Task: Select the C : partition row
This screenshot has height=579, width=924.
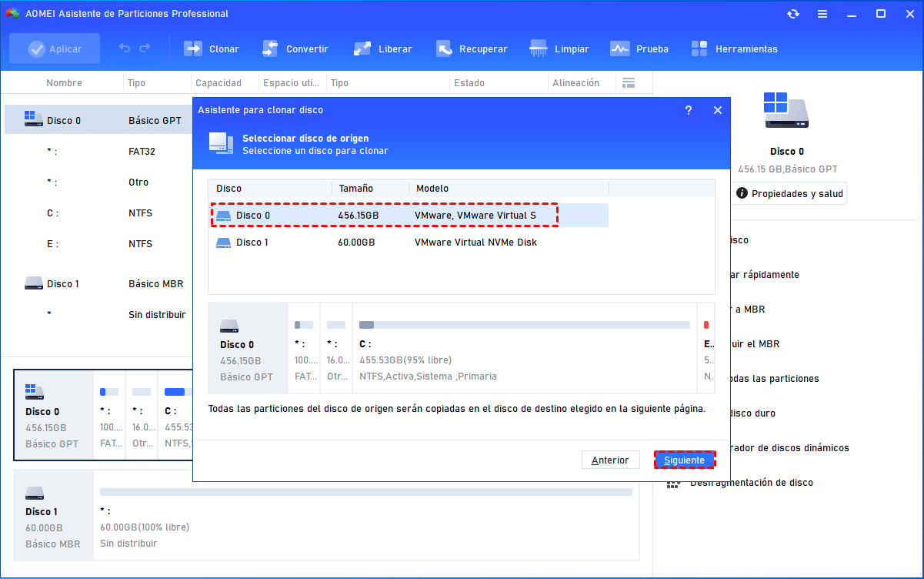Action: 98,213
